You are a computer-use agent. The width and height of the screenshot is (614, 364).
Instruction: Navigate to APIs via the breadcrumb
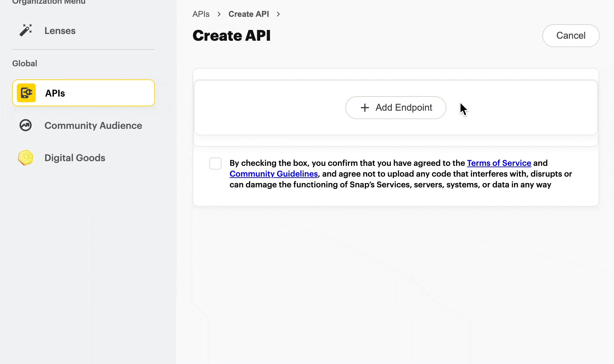click(201, 14)
